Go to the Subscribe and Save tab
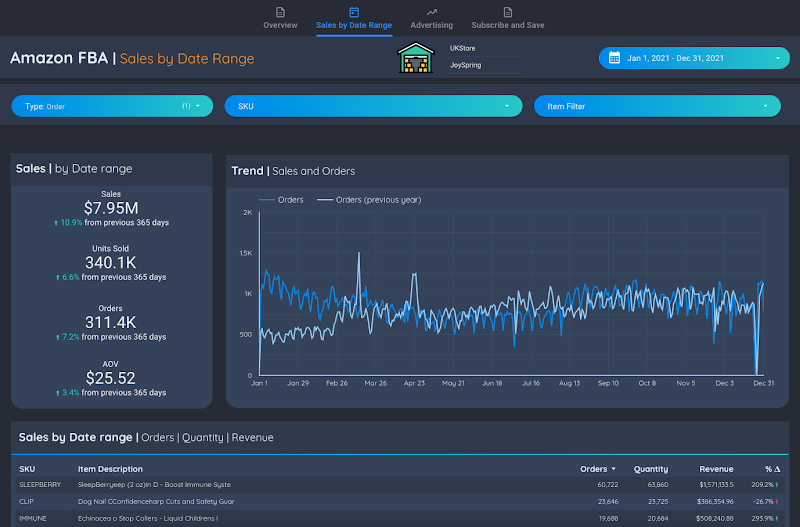This screenshot has height=527, width=800. 508,18
